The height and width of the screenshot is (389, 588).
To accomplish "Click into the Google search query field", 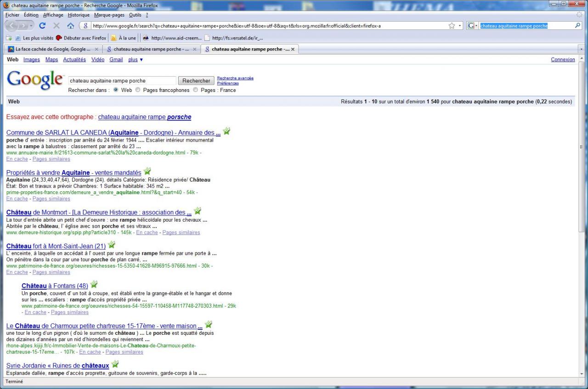I will pos(122,81).
